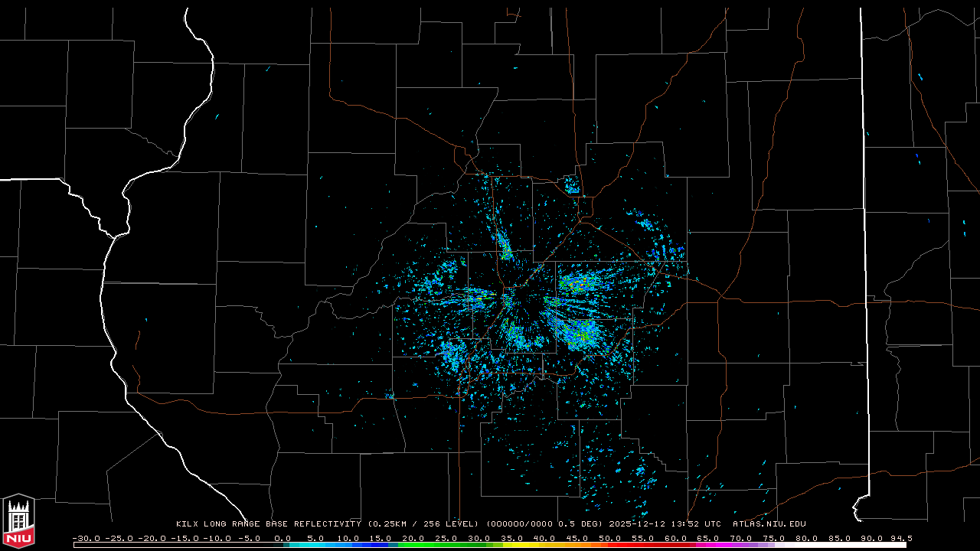Click the 50.0 label on reflectivity scale
The height and width of the screenshot is (551, 980).
pyautogui.click(x=610, y=538)
